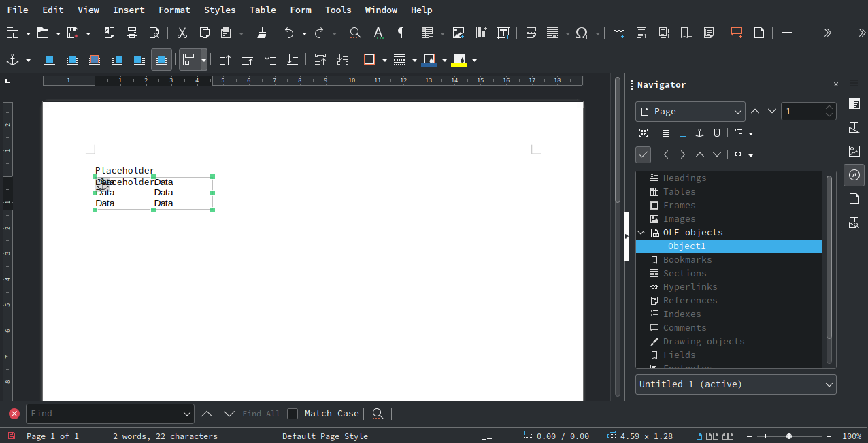
Task: Open the active document selector dropdown
Action: pos(736,384)
